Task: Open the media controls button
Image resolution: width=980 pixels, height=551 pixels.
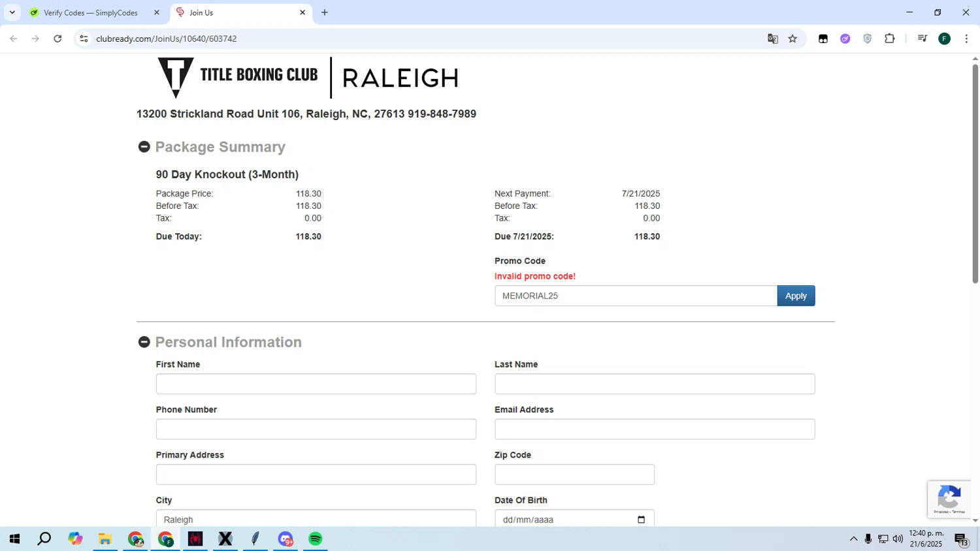Action: (x=923, y=39)
